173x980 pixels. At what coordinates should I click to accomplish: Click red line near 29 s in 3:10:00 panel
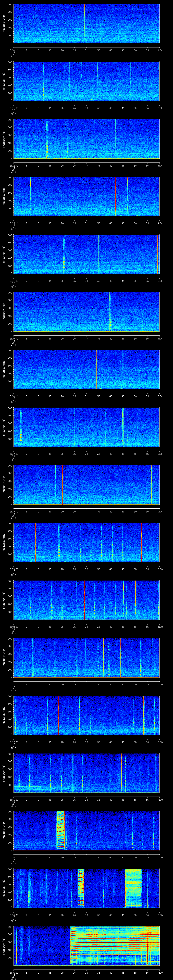coord(84,600)
